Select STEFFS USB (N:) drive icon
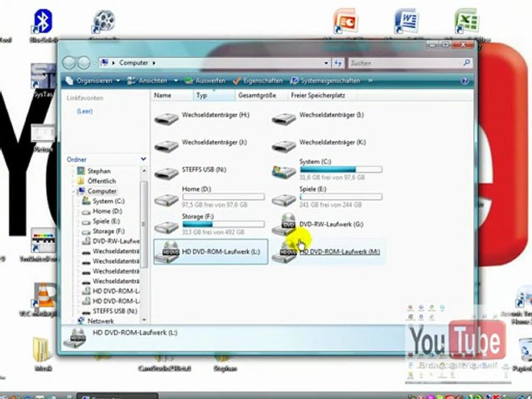 coord(167,173)
